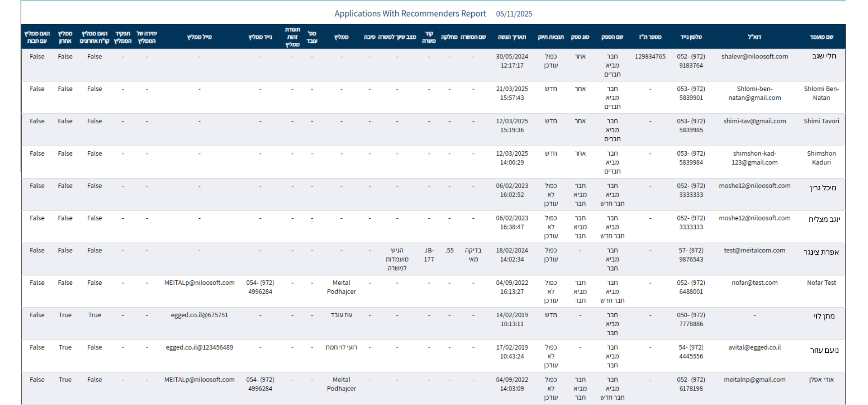The image size is (868, 405).
Task: Click candidate name Shimshon Kaduri
Action: click(x=821, y=158)
